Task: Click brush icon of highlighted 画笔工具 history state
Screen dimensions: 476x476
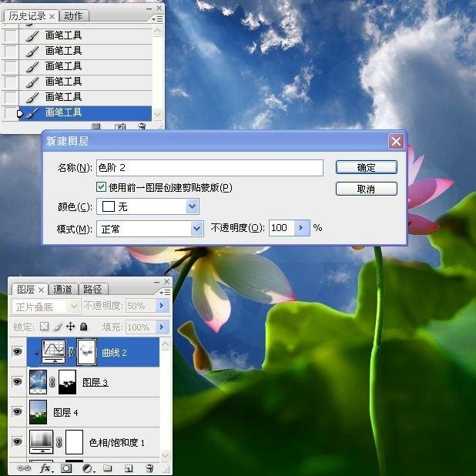Action: pyautogui.click(x=32, y=113)
